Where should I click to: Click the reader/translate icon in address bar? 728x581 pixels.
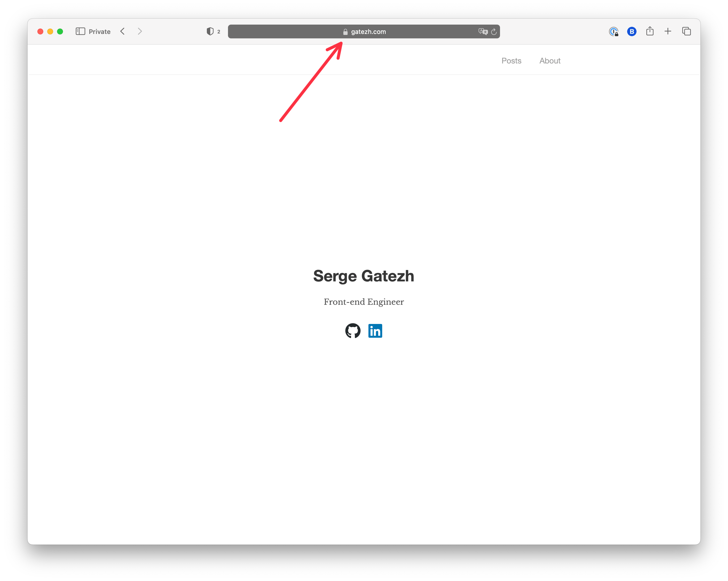click(483, 31)
